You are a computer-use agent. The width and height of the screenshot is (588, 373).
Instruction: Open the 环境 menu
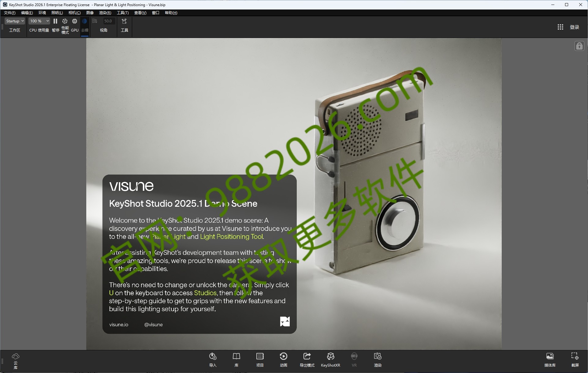[x=42, y=13]
